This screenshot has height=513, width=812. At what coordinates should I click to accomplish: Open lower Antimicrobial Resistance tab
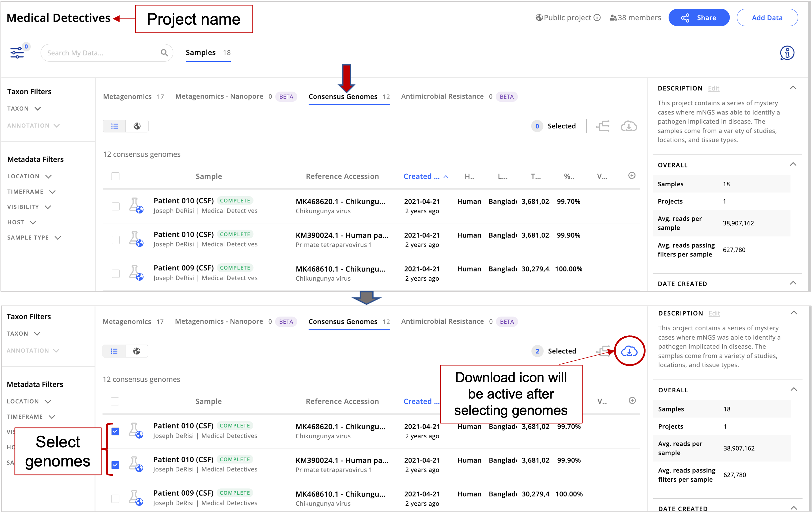pos(459,321)
